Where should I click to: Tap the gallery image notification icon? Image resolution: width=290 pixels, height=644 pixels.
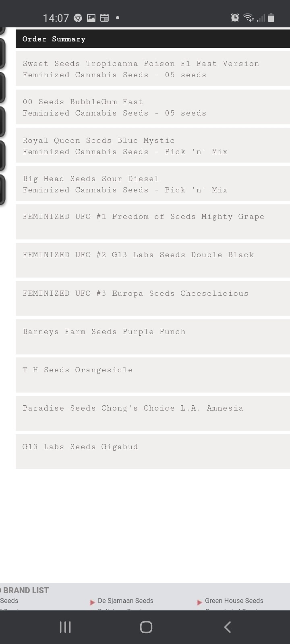(x=91, y=18)
